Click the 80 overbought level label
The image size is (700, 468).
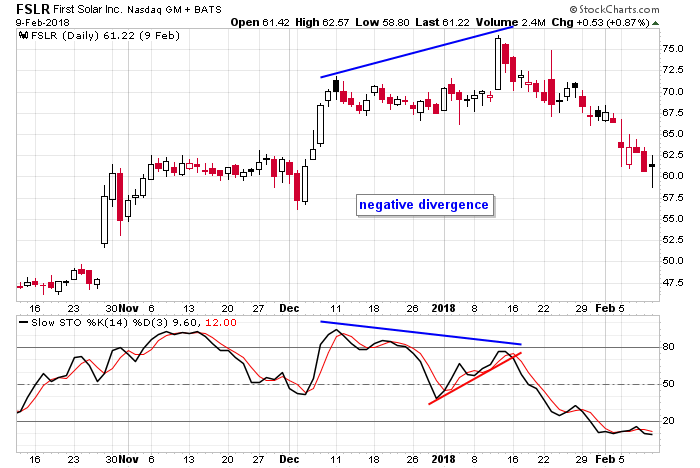pos(667,347)
